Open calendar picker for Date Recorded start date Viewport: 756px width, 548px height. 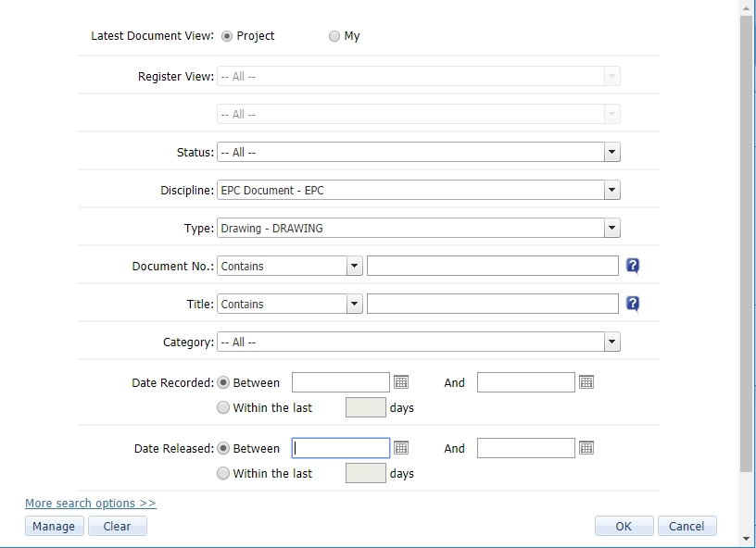click(399, 381)
